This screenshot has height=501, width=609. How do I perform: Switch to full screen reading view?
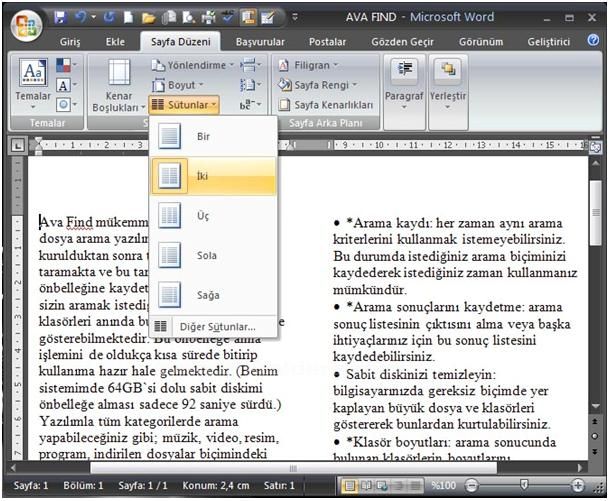366,485
